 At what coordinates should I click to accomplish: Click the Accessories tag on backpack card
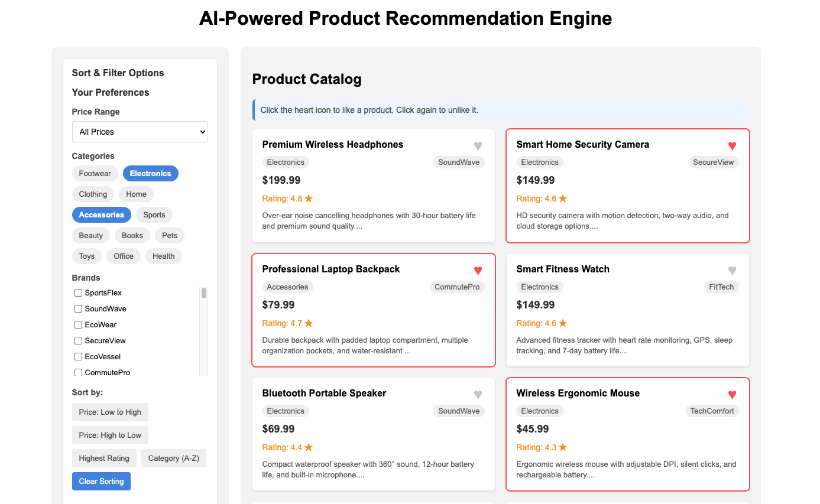click(x=288, y=287)
